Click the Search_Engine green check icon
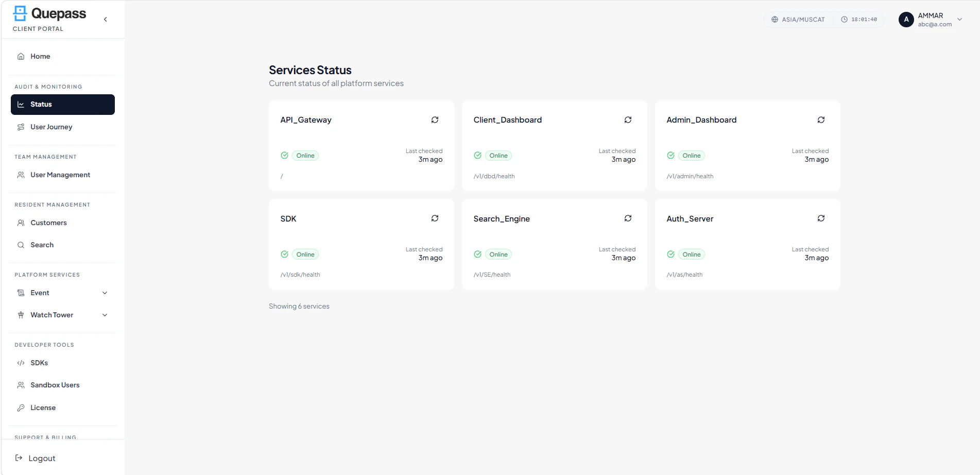 coord(477,254)
